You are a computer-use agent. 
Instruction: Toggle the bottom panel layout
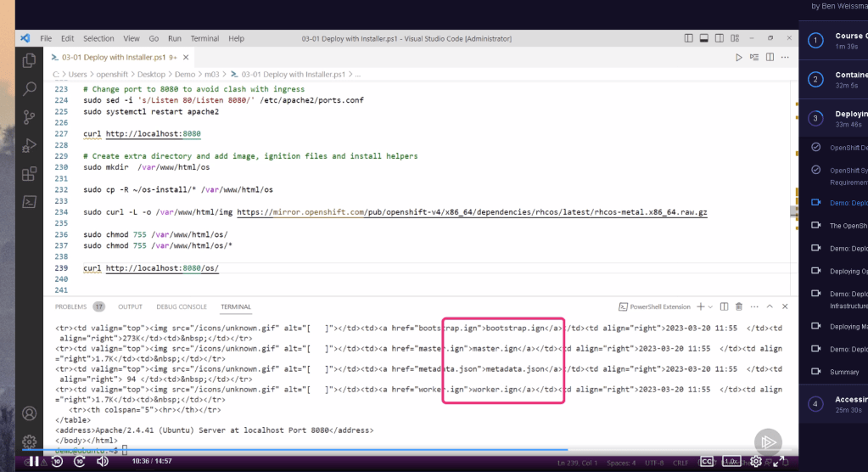tap(704, 38)
